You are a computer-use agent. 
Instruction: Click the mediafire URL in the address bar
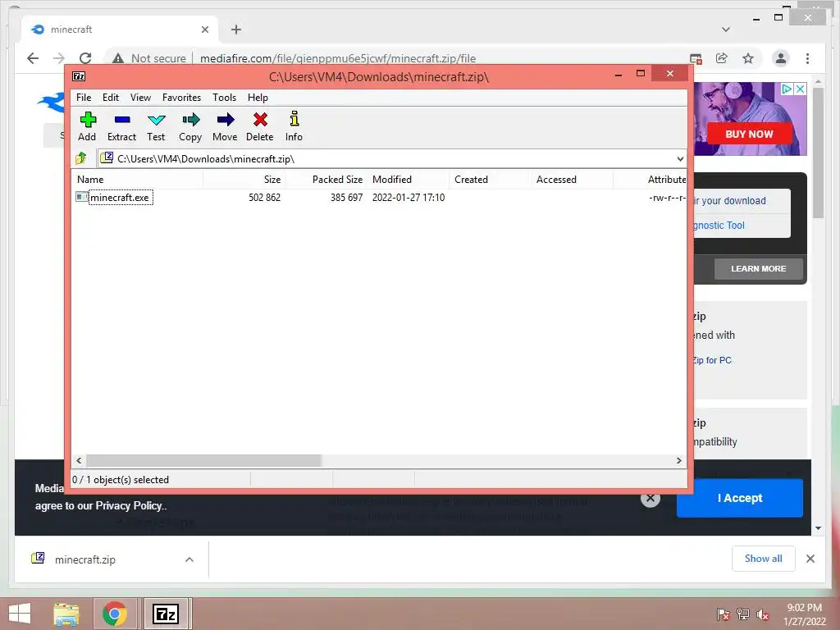(x=337, y=58)
